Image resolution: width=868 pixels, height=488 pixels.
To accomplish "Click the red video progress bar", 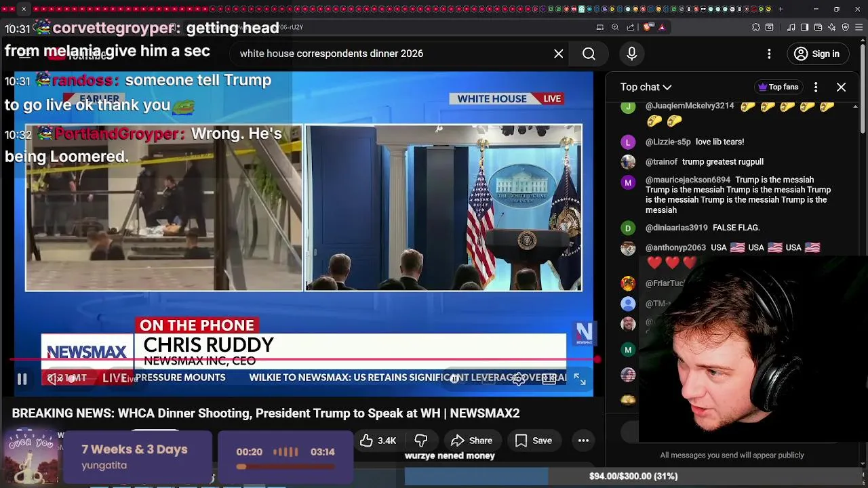I will point(303,360).
